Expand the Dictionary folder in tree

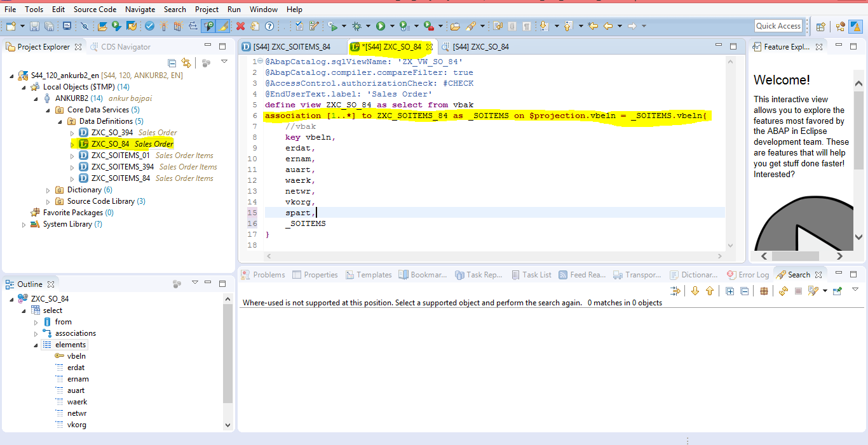click(48, 190)
